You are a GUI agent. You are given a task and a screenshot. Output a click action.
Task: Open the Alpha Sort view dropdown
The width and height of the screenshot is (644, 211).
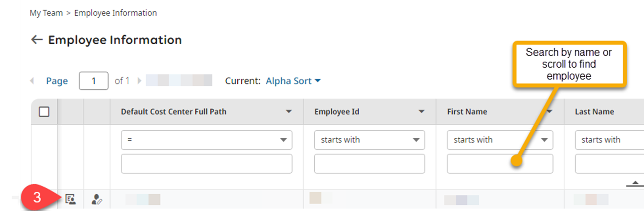[293, 81]
